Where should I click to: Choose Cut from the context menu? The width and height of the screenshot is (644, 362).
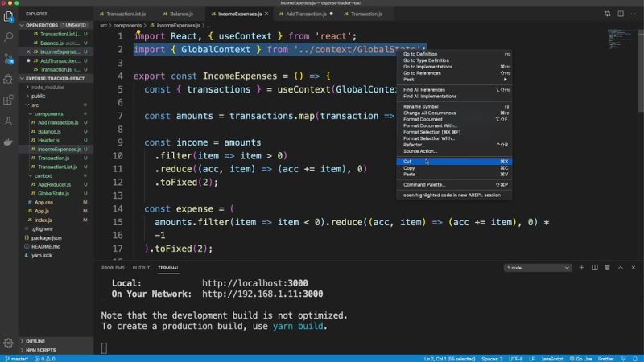454,162
